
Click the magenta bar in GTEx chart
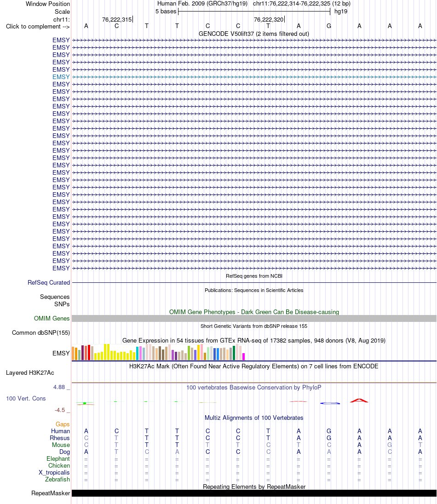tap(243, 356)
